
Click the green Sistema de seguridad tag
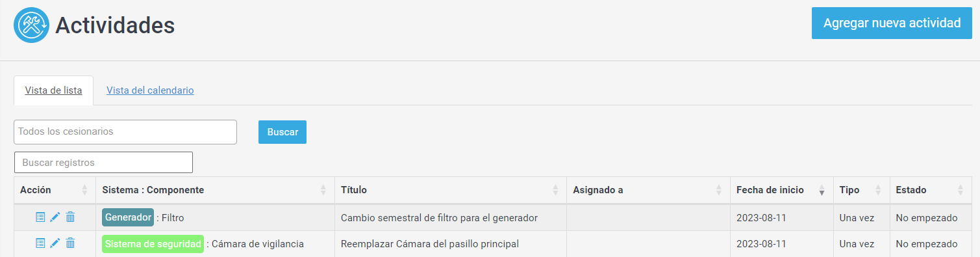[x=153, y=244]
